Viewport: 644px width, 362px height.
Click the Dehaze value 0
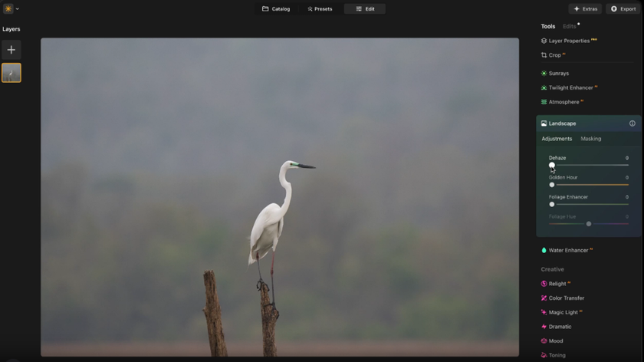627,158
